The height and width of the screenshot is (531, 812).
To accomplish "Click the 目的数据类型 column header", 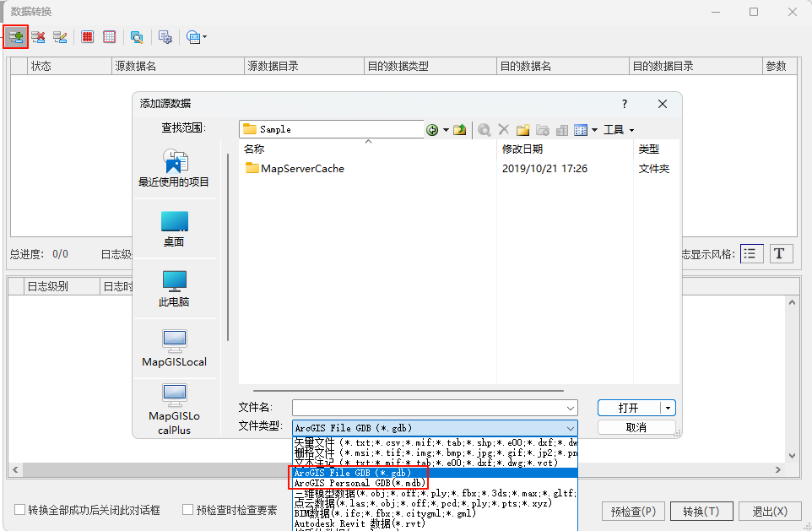I will 430,67.
